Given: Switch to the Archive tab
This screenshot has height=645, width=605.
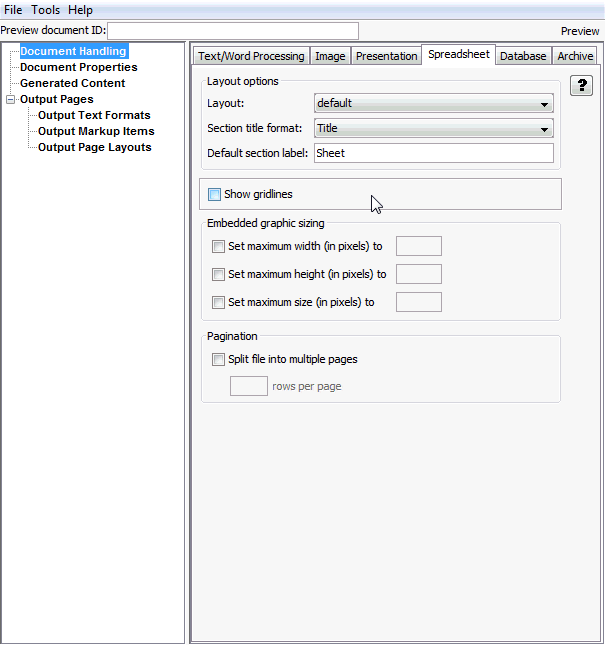Looking at the screenshot, I should tap(575, 56).
